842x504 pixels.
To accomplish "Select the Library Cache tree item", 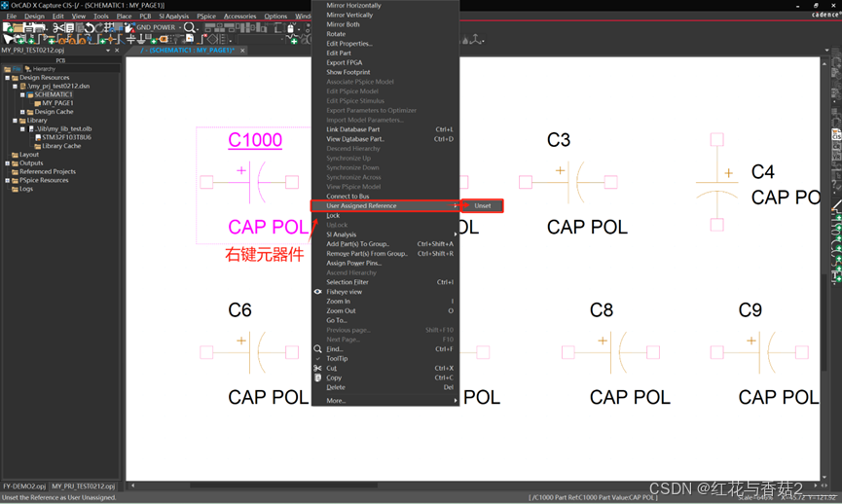I will (x=61, y=146).
